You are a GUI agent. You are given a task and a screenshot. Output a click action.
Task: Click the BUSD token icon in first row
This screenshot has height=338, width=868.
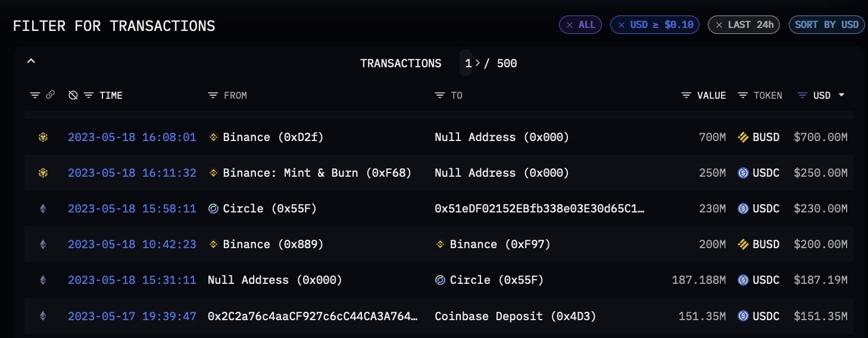click(743, 137)
